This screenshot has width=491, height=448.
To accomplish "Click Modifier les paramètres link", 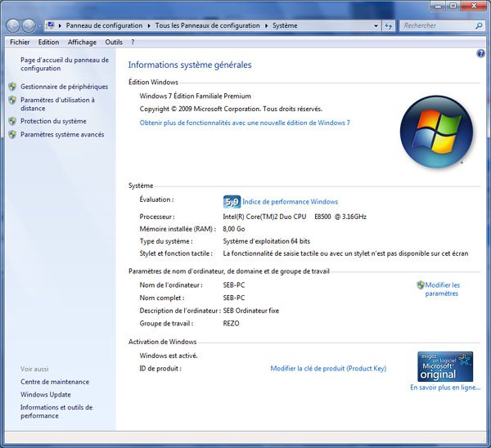I will pyautogui.click(x=442, y=289).
